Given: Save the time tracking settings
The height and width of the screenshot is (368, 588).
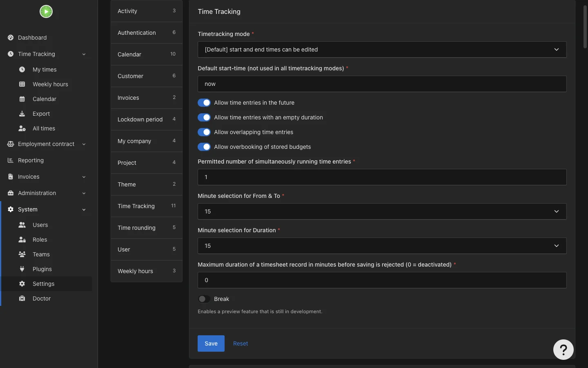Looking at the screenshot, I should (x=211, y=343).
